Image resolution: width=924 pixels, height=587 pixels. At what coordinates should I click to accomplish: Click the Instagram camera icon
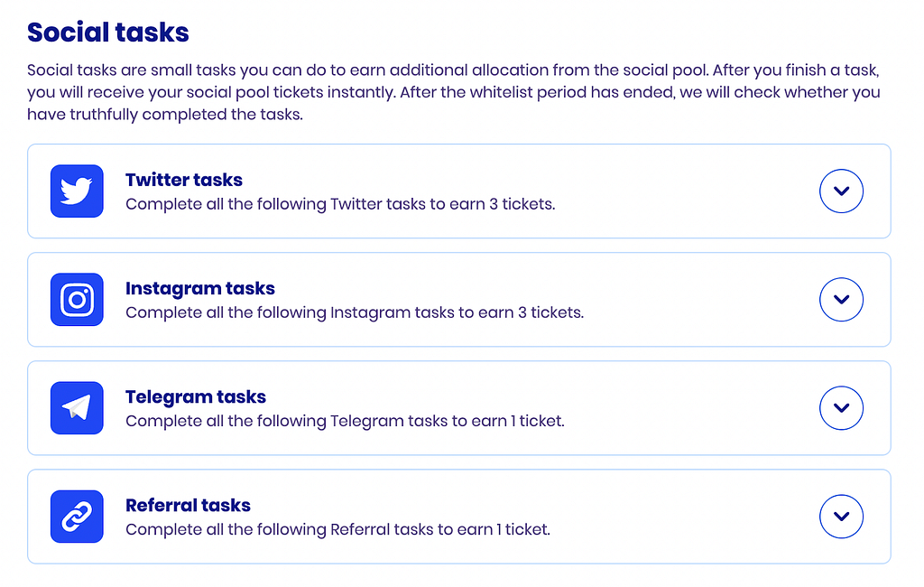[77, 300]
